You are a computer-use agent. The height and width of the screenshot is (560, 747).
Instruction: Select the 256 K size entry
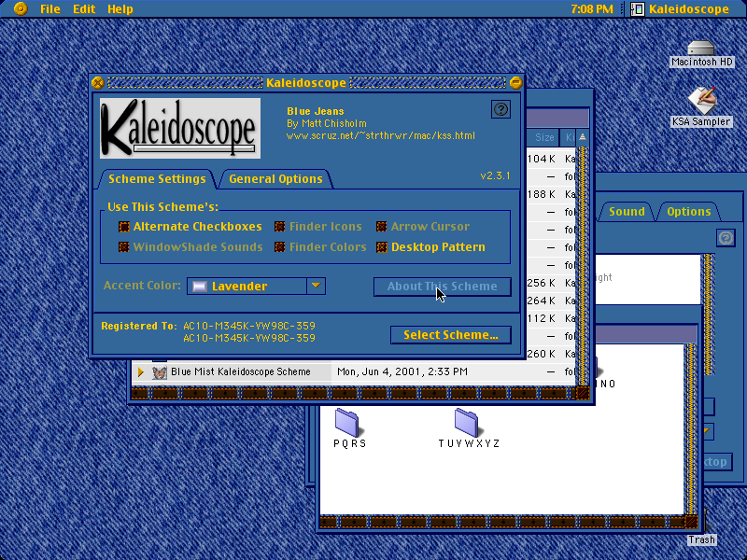[542, 283]
